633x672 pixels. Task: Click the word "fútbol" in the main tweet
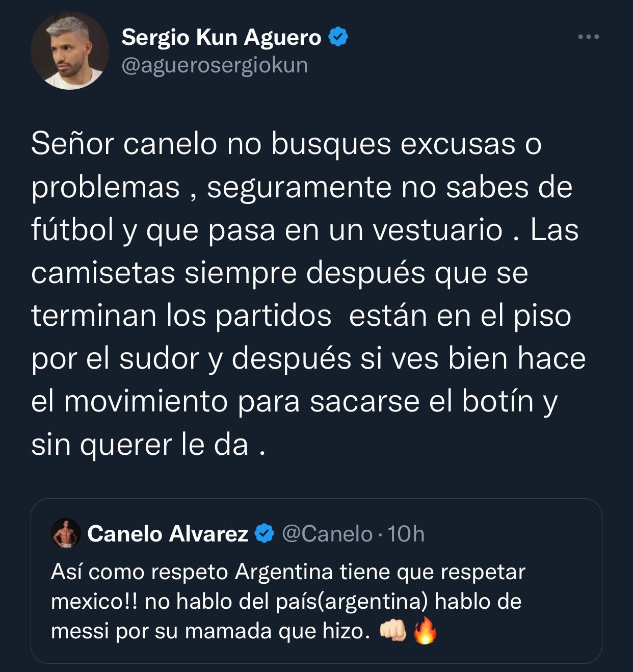[72, 230]
